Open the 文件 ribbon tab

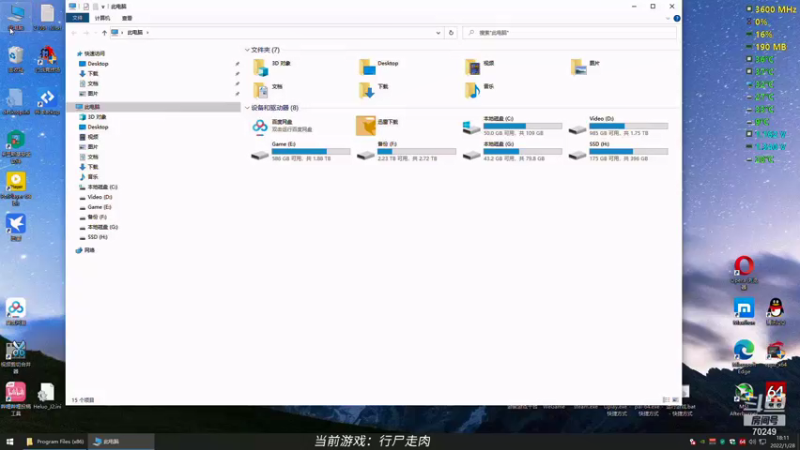[x=78, y=18]
